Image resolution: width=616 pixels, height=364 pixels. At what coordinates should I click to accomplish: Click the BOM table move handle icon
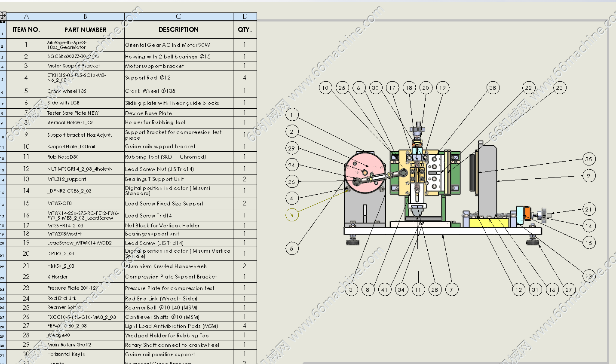click(3, 15)
